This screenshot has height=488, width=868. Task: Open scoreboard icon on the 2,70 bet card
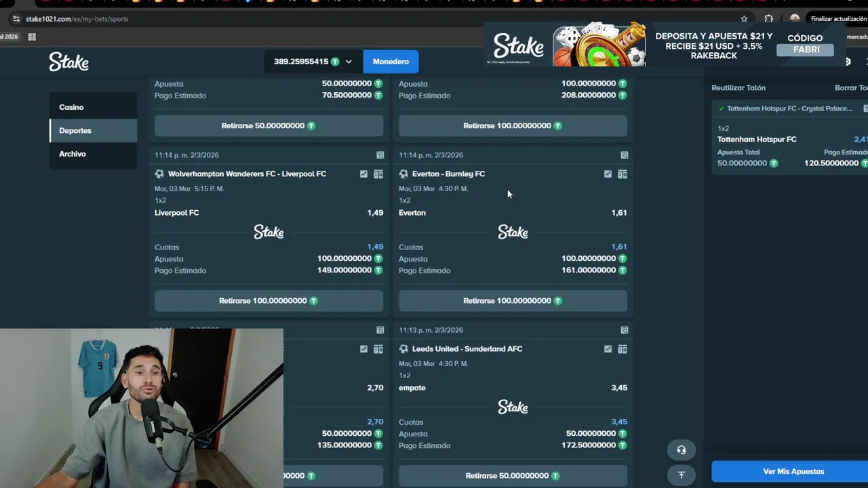pos(378,349)
